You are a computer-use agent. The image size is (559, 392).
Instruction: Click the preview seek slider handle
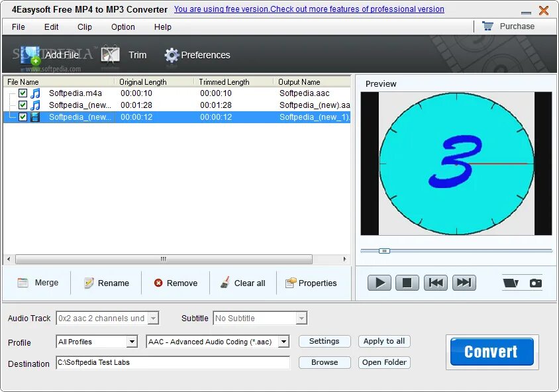pos(384,251)
